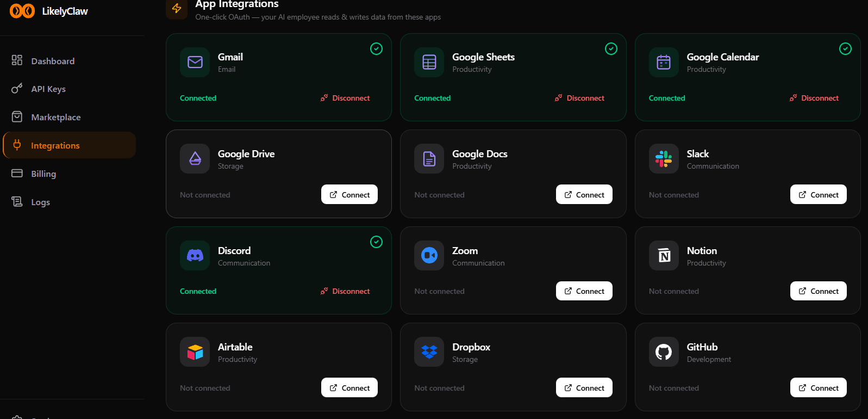868x419 pixels.
Task: Click the API Keys key icon
Action: tap(17, 88)
